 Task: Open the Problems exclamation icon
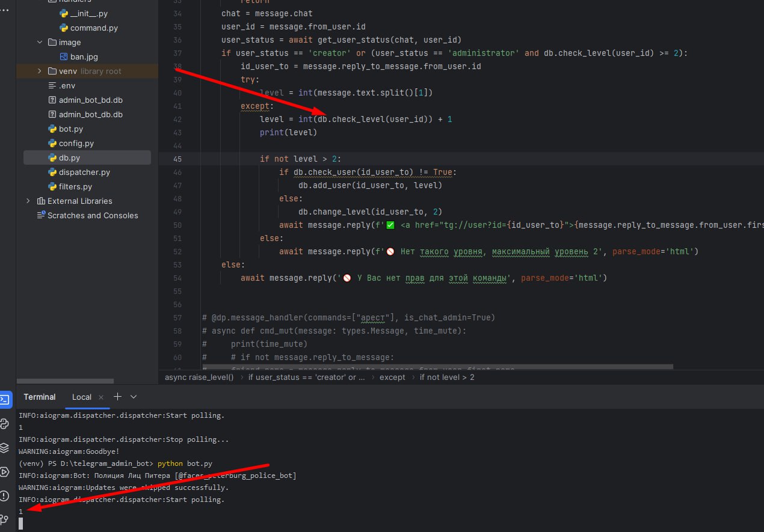[x=4, y=495]
